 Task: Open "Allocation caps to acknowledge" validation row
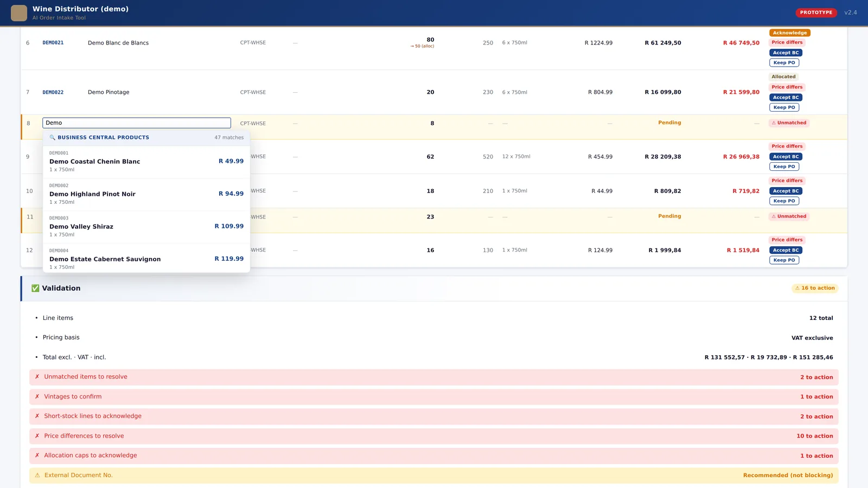[434, 456]
